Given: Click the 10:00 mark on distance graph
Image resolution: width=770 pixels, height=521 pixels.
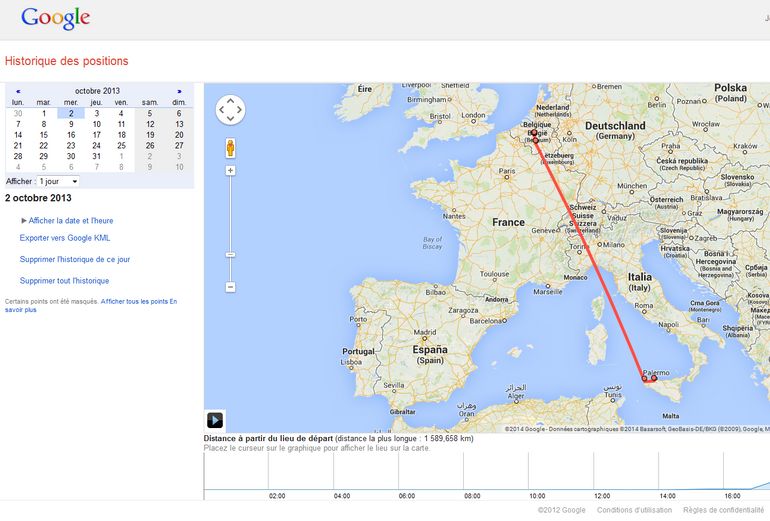Looking at the screenshot, I should tap(537, 496).
